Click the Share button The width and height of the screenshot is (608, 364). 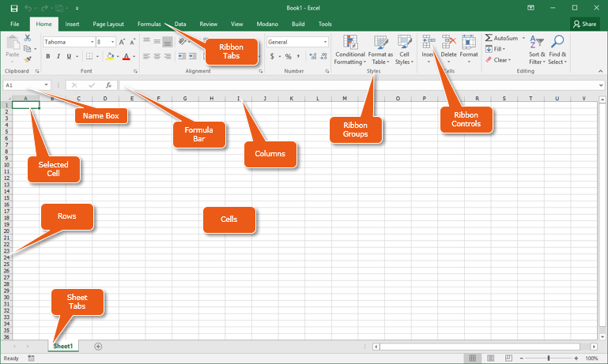coord(584,24)
